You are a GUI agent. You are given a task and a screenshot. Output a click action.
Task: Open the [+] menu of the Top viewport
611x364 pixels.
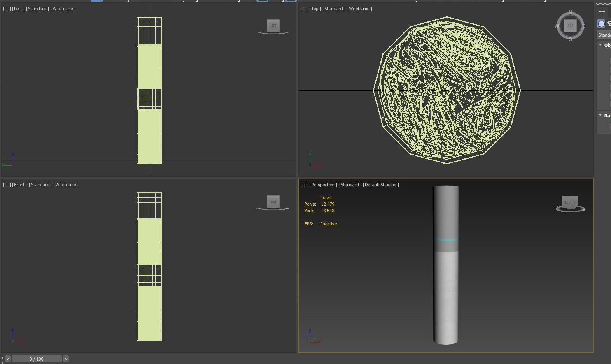pos(304,9)
